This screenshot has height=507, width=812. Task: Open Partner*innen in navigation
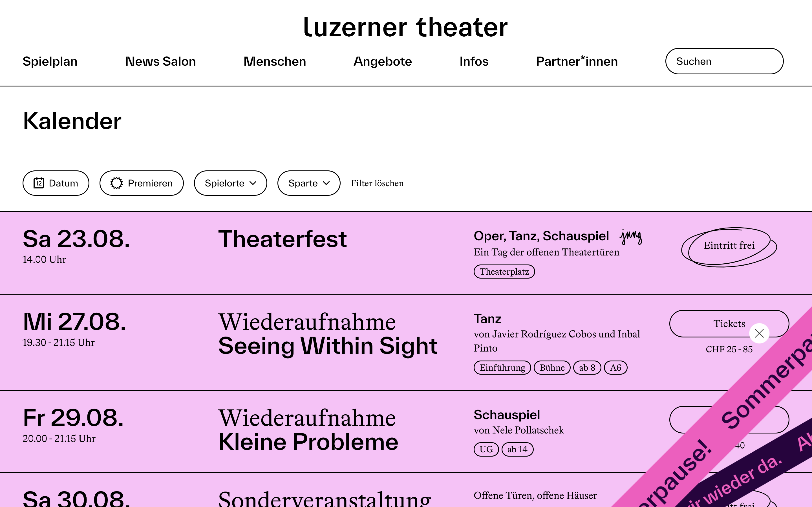[577, 61]
